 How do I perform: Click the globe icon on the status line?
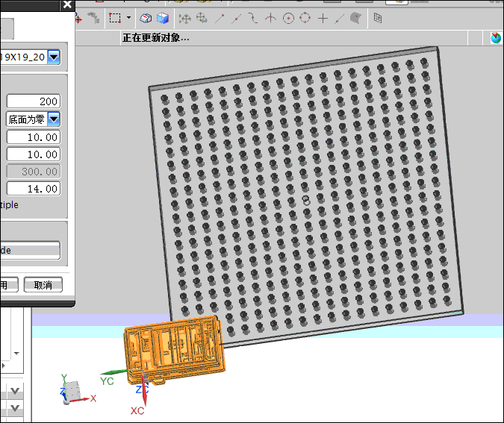(496, 38)
